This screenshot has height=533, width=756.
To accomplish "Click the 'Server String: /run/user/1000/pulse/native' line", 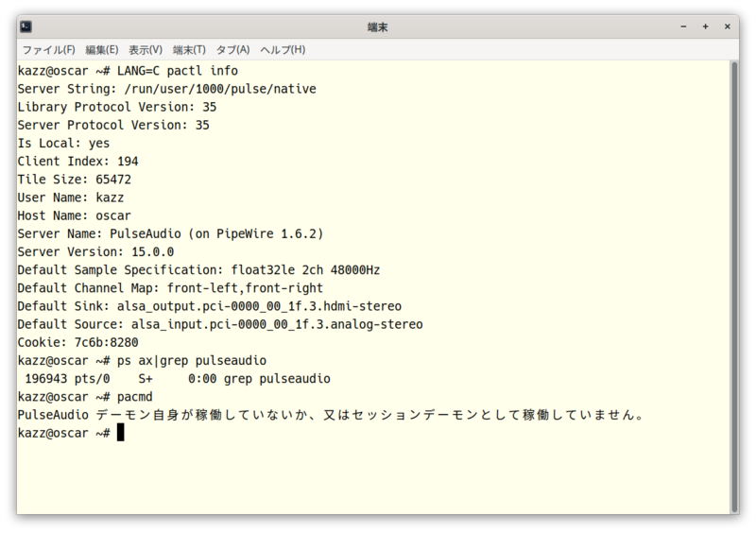I will point(167,89).
